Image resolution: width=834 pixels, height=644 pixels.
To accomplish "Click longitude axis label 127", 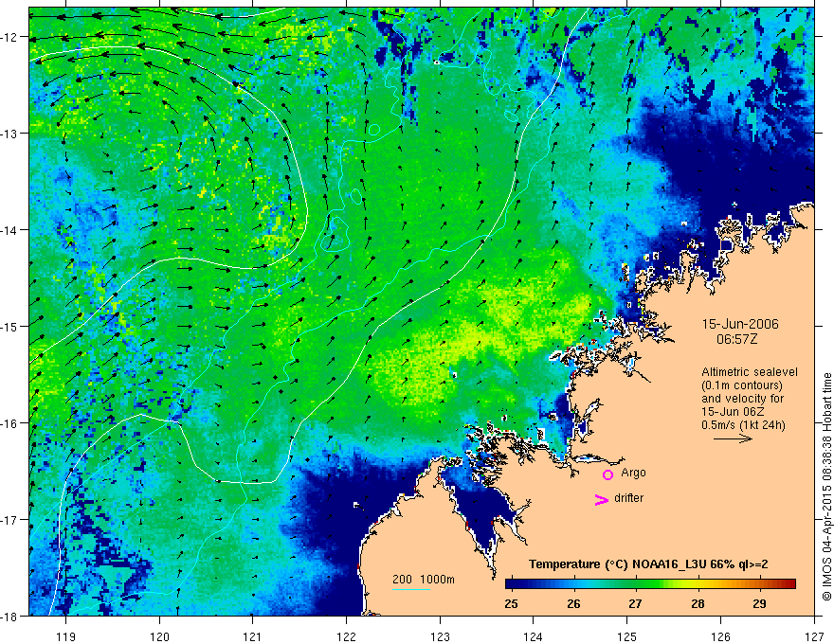I will [814, 636].
